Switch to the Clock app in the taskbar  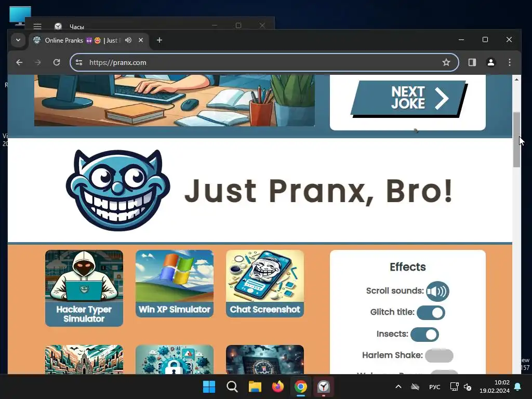coord(324,387)
